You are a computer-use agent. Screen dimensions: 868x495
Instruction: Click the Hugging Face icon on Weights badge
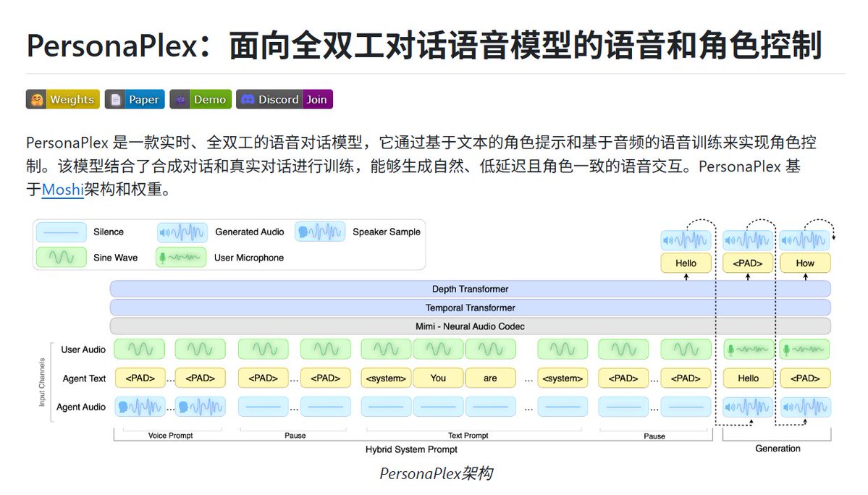click(x=36, y=100)
